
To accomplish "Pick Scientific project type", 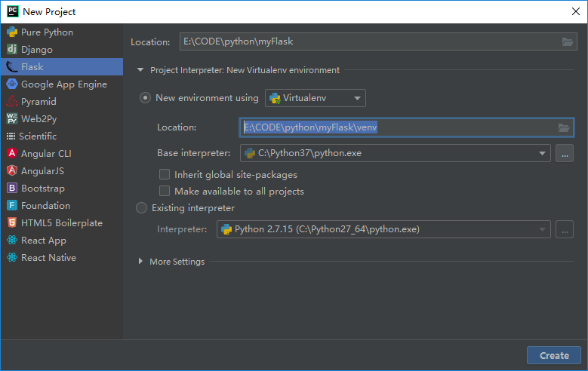I will (62, 136).
